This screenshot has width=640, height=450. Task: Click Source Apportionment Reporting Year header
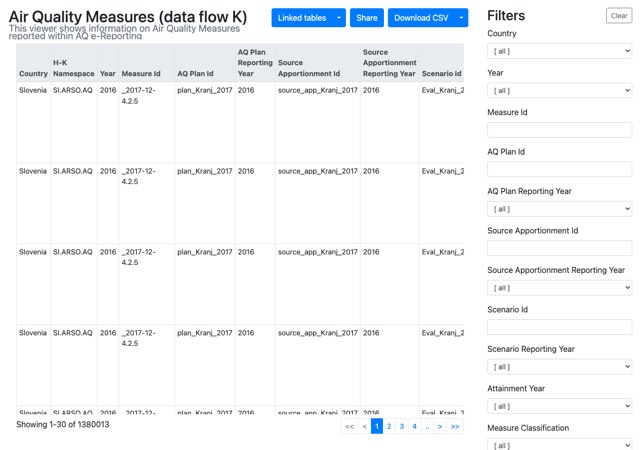(x=389, y=63)
